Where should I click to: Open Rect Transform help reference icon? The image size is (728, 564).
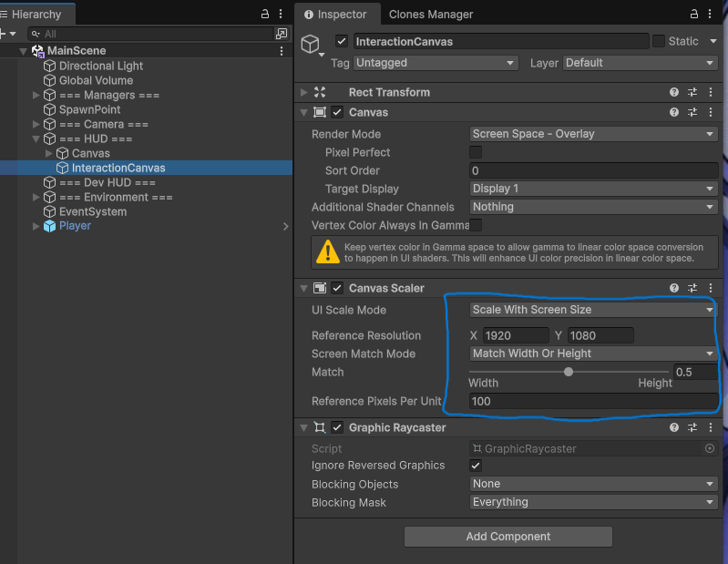point(674,92)
